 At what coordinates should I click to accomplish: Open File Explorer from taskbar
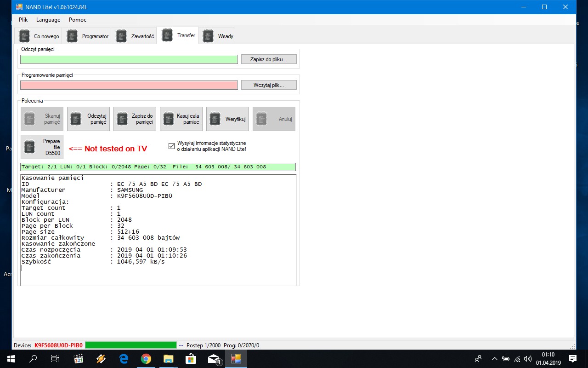169,359
